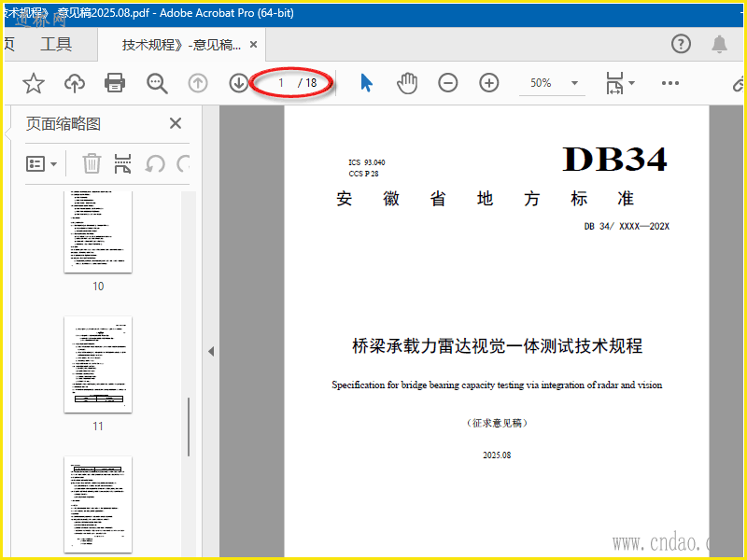Click the fit page scrolling mode icon

click(614, 83)
